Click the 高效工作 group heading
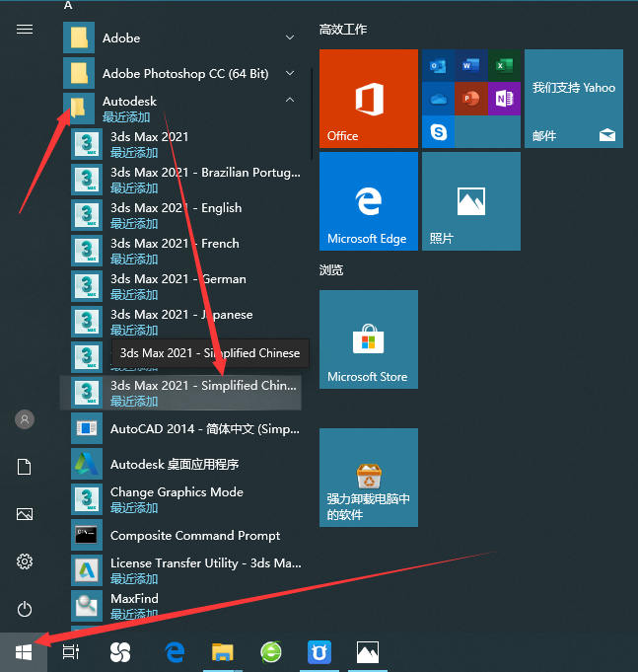The image size is (638, 672). [343, 30]
